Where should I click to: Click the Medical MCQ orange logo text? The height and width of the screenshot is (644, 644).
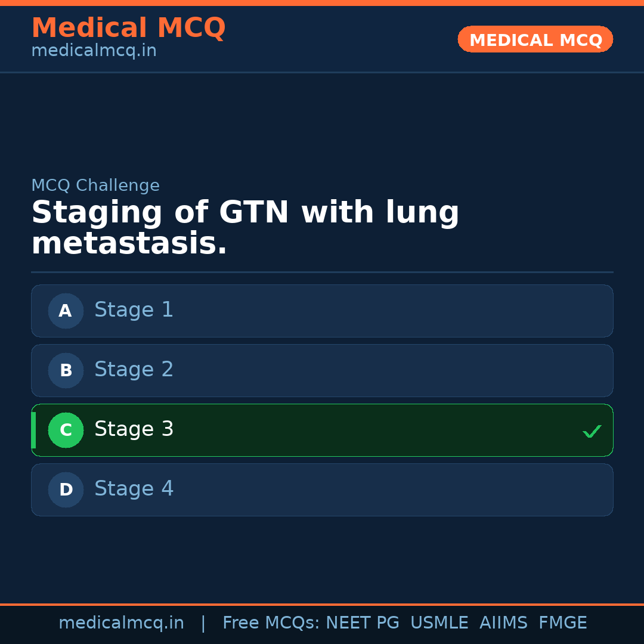(128, 28)
